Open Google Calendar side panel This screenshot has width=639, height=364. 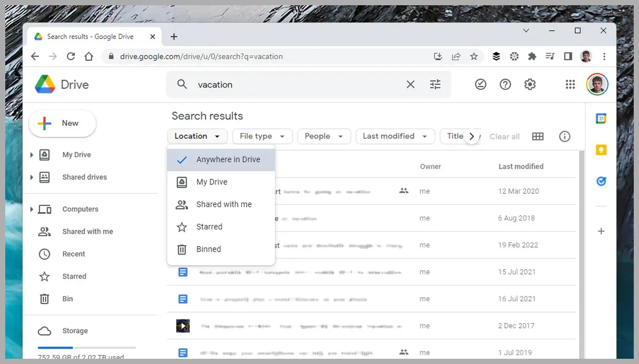tap(601, 119)
